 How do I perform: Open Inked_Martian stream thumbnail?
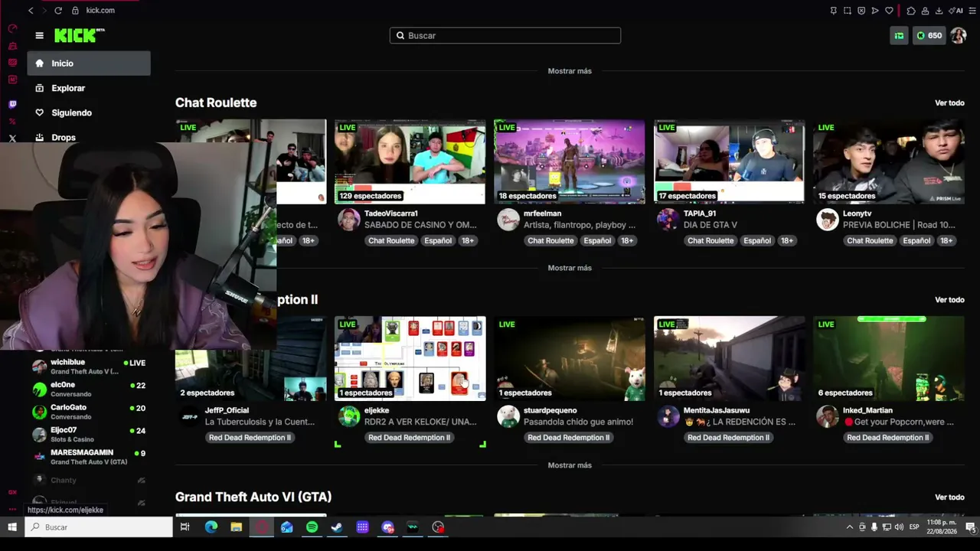point(889,358)
